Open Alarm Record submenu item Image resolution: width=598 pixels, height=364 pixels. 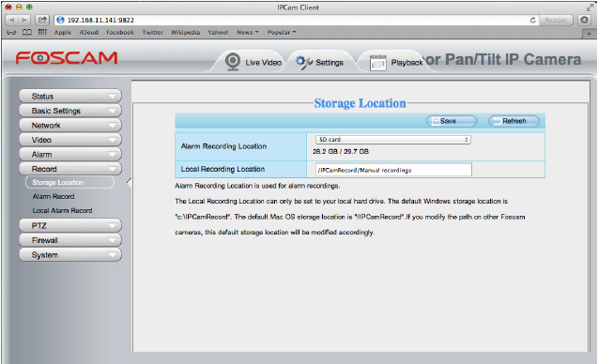tap(54, 196)
